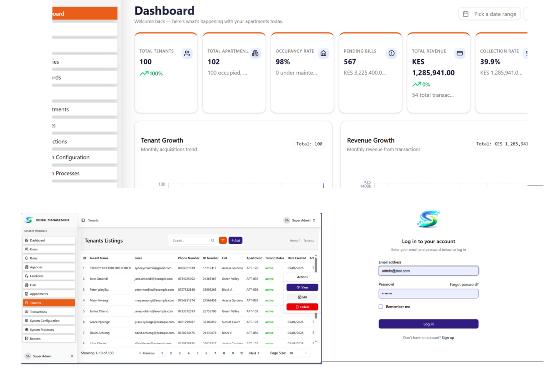The height and width of the screenshot is (392, 553).
Task: Toggle sidebar panel icon beside Tenants title
Action: pos(83,220)
